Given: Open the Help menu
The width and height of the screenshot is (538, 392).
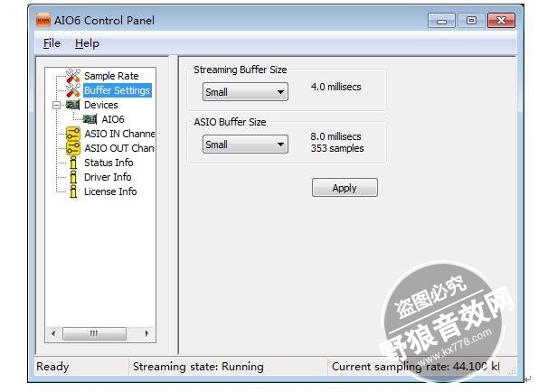Looking at the screenshot, I should click(87, 43).
